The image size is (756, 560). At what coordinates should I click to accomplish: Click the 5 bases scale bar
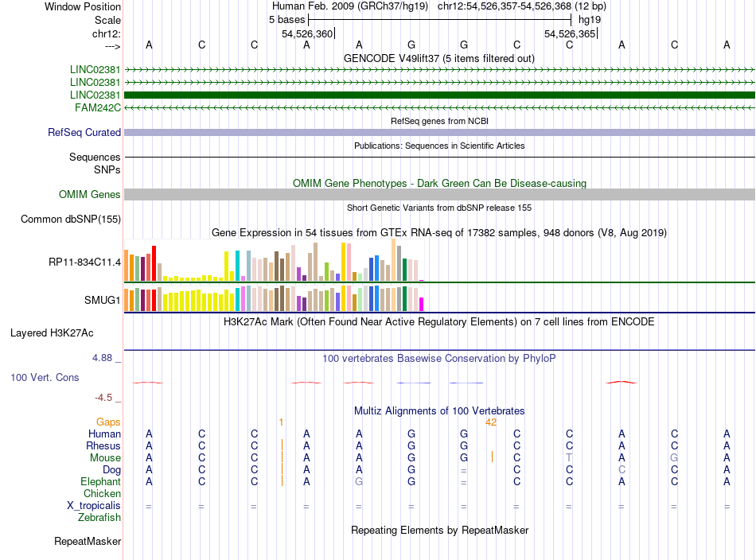(x=439, y=20)
